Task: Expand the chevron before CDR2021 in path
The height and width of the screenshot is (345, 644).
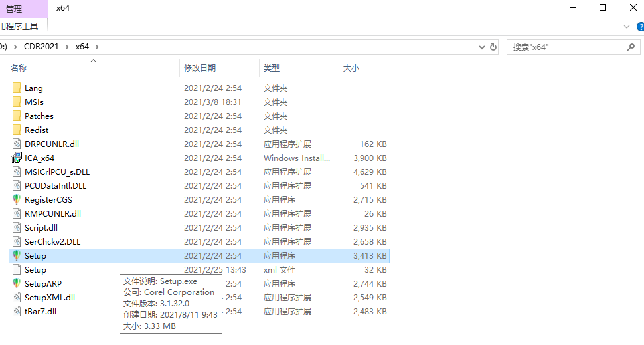Action: click(x=15, y=47)
